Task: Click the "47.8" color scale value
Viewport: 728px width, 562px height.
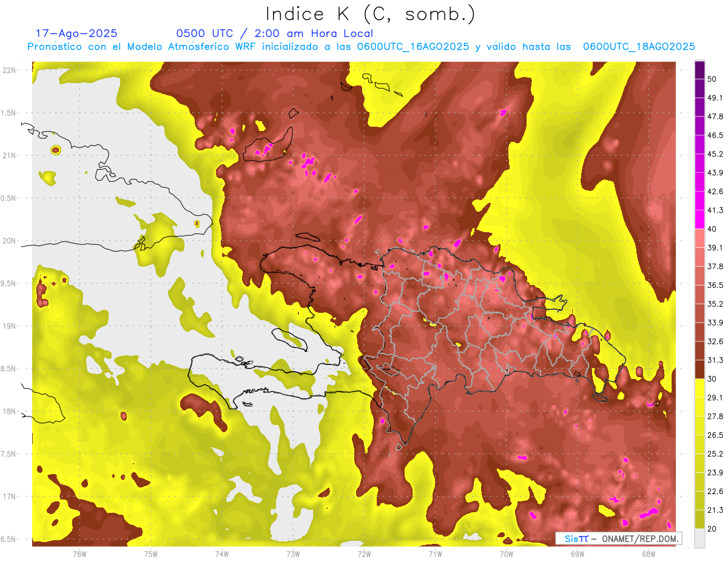Action: (715, 116)
